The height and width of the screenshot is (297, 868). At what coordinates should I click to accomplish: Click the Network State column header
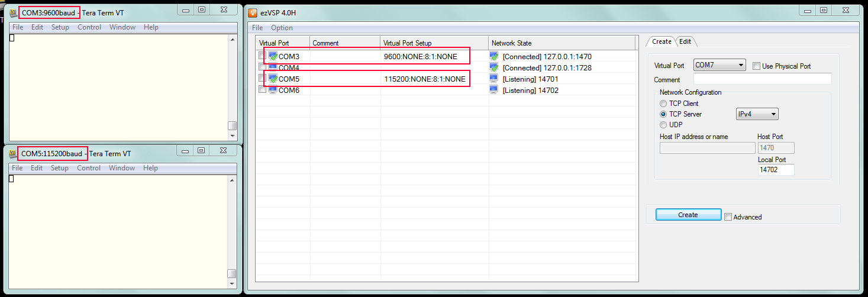562,43
